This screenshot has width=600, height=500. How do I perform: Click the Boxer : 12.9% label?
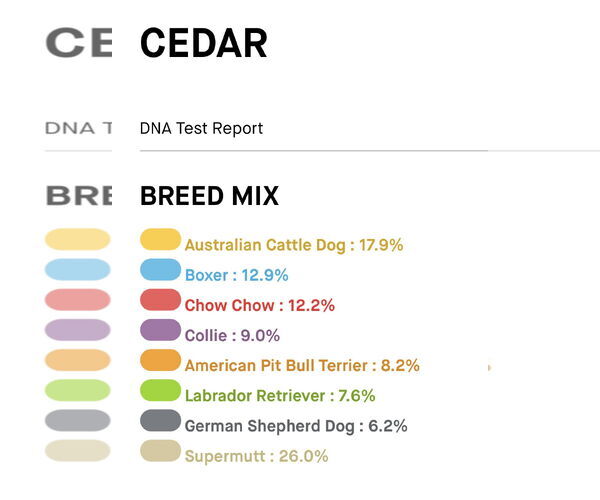[236, 275]
